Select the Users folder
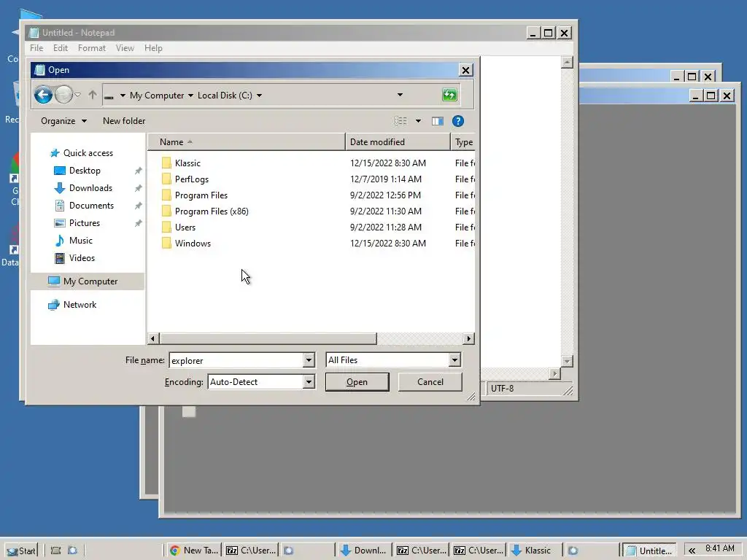The height and width of the screenshot is (560, 747). click(x=185, y=227)
